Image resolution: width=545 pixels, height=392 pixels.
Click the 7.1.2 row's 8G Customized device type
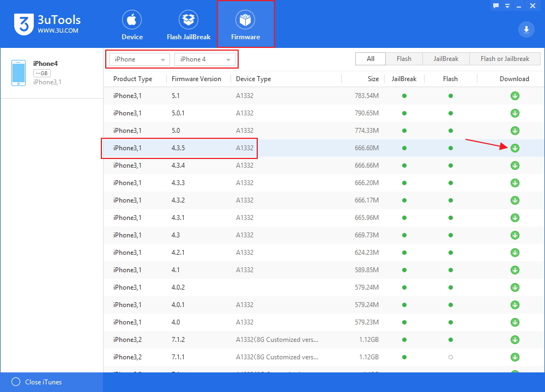click(x=277, y=340)
